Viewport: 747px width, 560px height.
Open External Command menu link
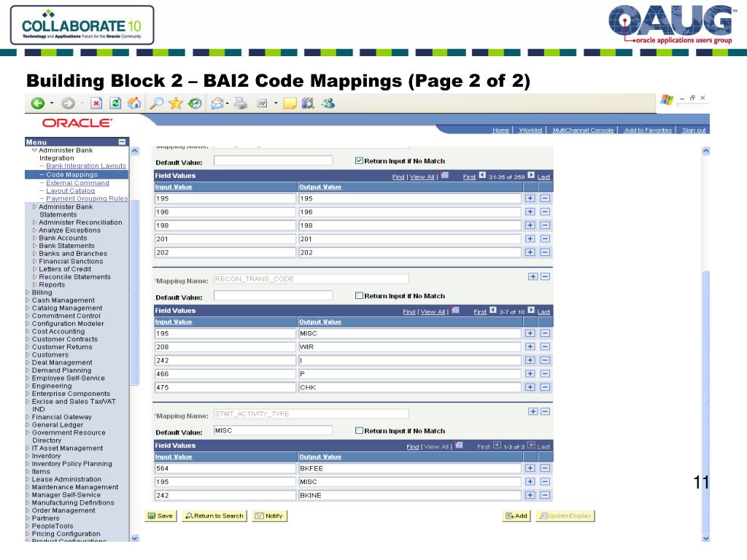pos(77,183)
